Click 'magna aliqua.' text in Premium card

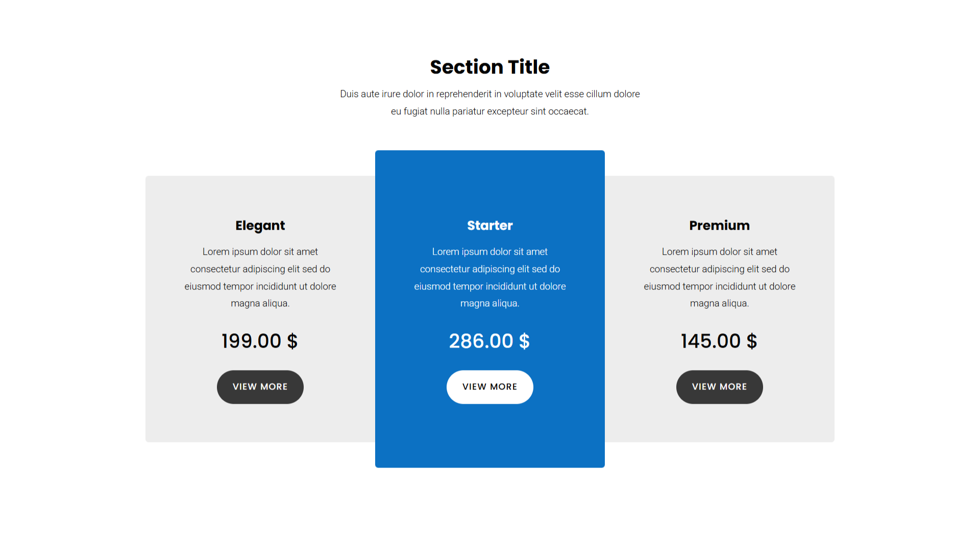[719, 303]
